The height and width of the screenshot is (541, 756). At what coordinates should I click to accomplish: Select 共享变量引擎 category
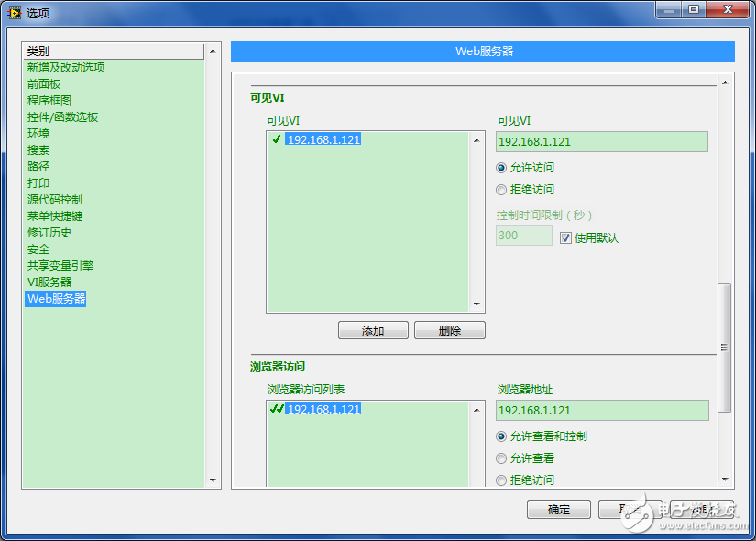(60, 265)
